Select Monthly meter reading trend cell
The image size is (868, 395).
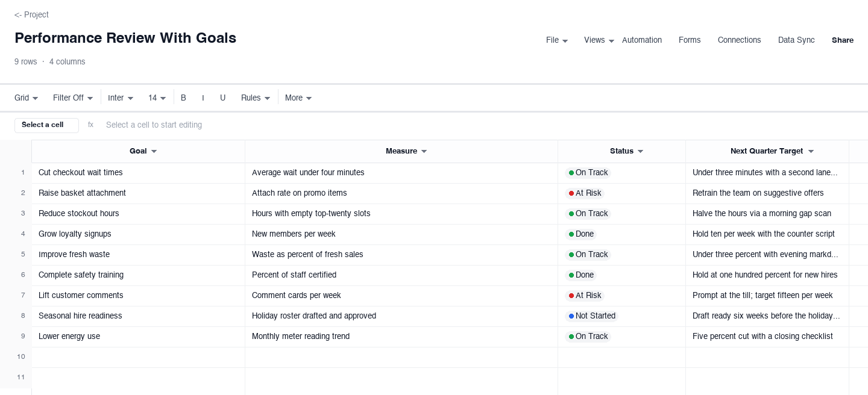tap(401, 337)
